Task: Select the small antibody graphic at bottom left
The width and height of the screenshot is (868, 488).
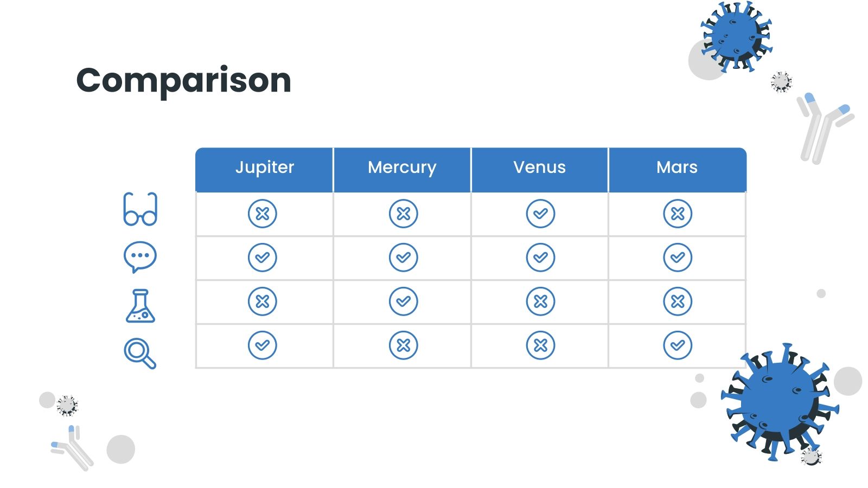Action: [74, 448]
